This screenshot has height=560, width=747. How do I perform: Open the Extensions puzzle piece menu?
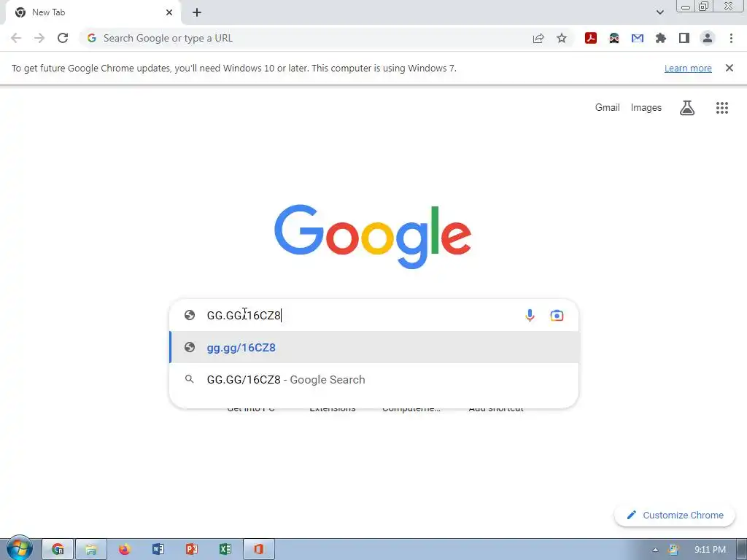click(x=661, y=38)
